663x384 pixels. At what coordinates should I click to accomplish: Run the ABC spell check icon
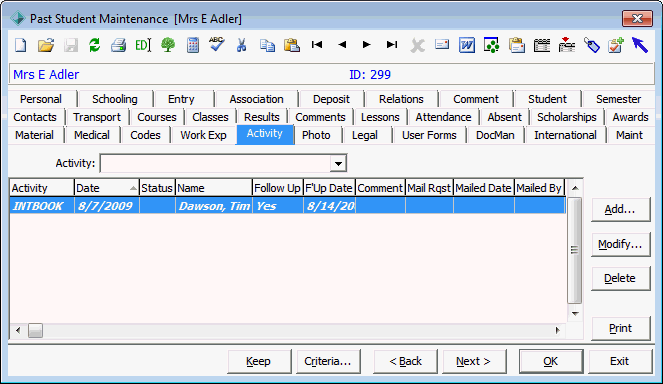(217, 44)
